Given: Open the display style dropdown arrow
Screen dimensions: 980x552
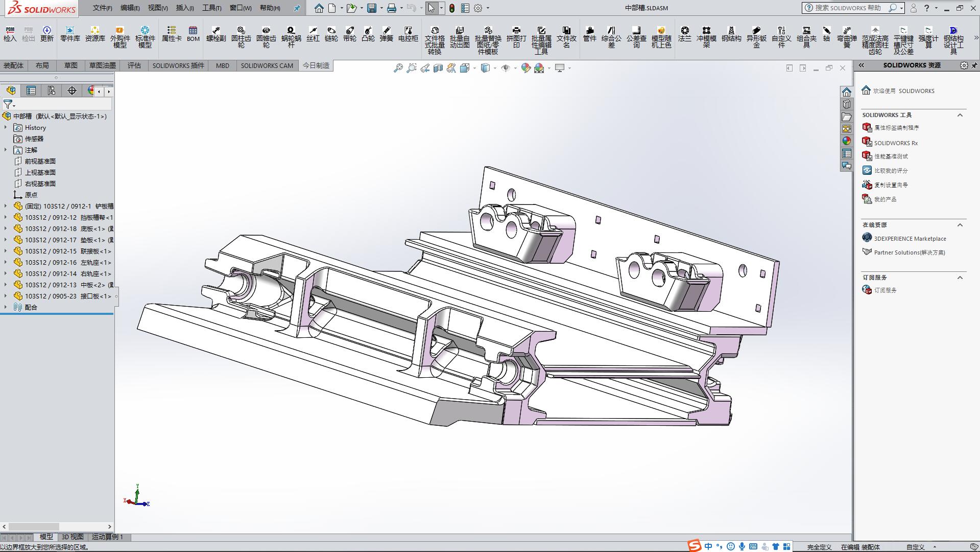Looking at the screenshot, I should pos(495,68).
